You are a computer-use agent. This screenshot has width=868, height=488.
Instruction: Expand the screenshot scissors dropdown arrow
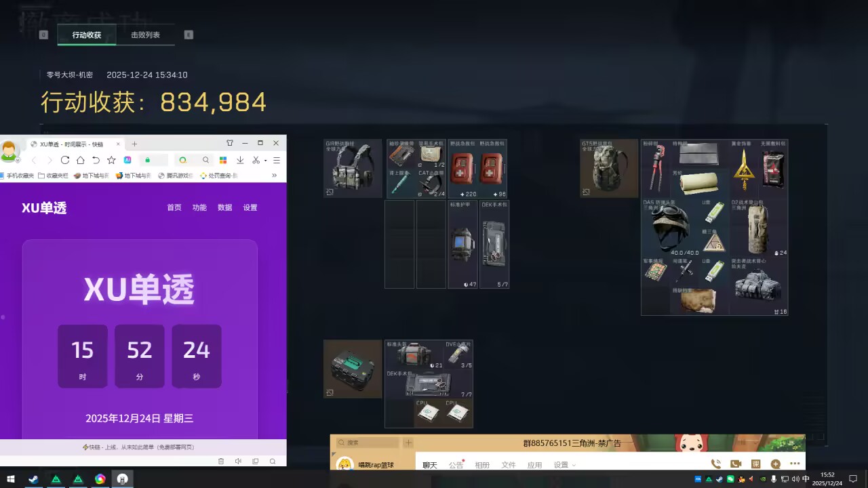click(x=265, y=161)
